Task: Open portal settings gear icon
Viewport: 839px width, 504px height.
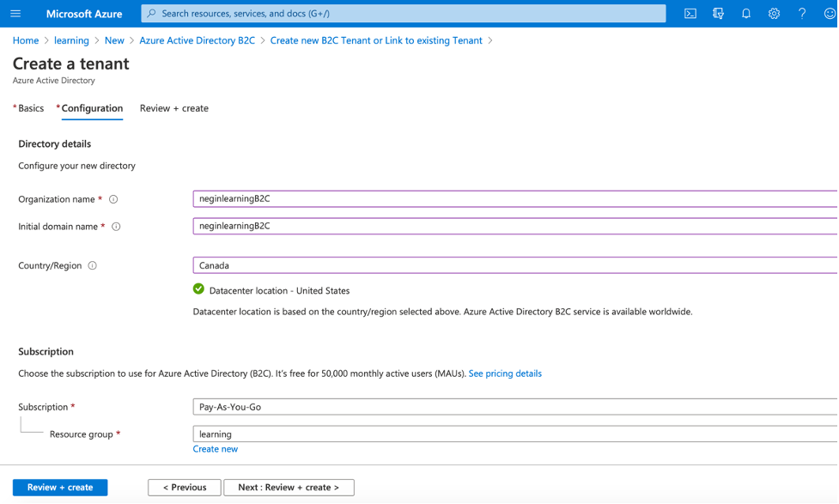Action: [x=774, y=14]
